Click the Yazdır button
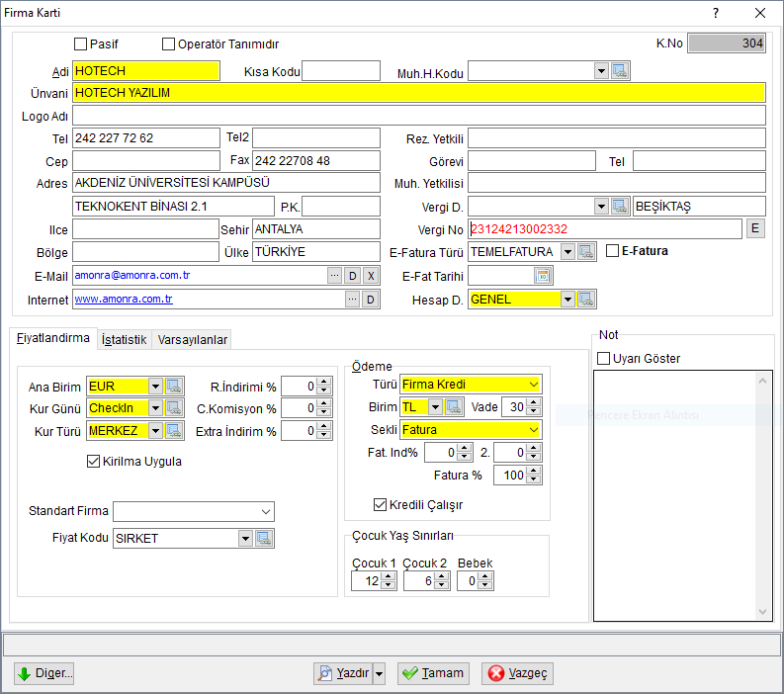 click(x=344, y=673)
